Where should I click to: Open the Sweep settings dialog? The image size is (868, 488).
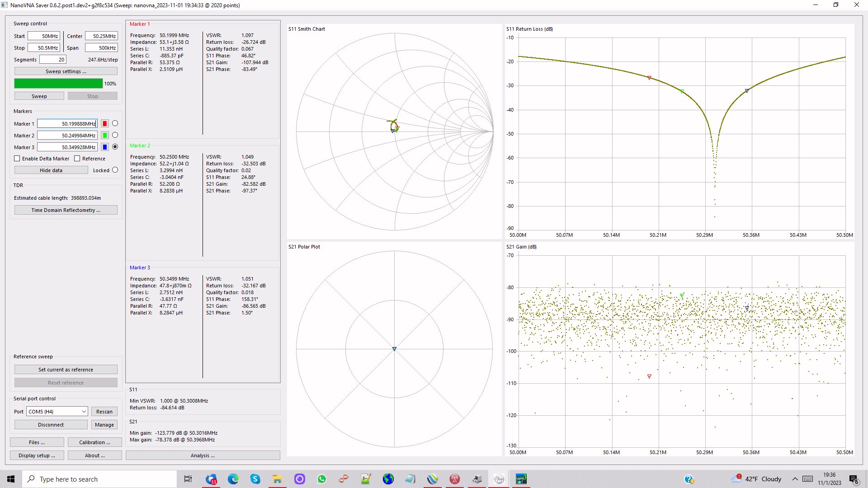pyautogui.click(x=66, y=71)
